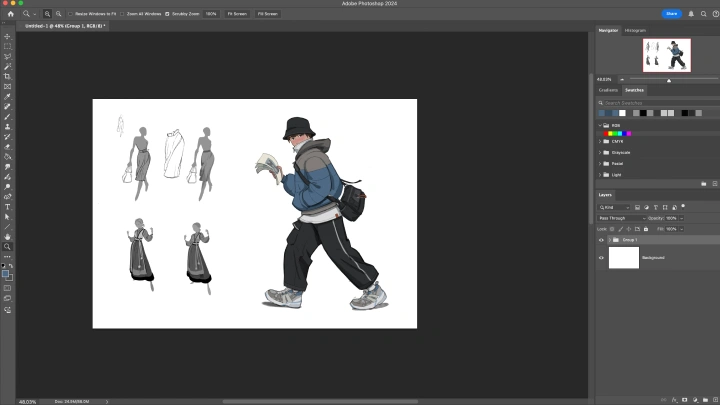
Task: Swap foreground and background colors
Action: pyautogui.click(x=11, y=266)
